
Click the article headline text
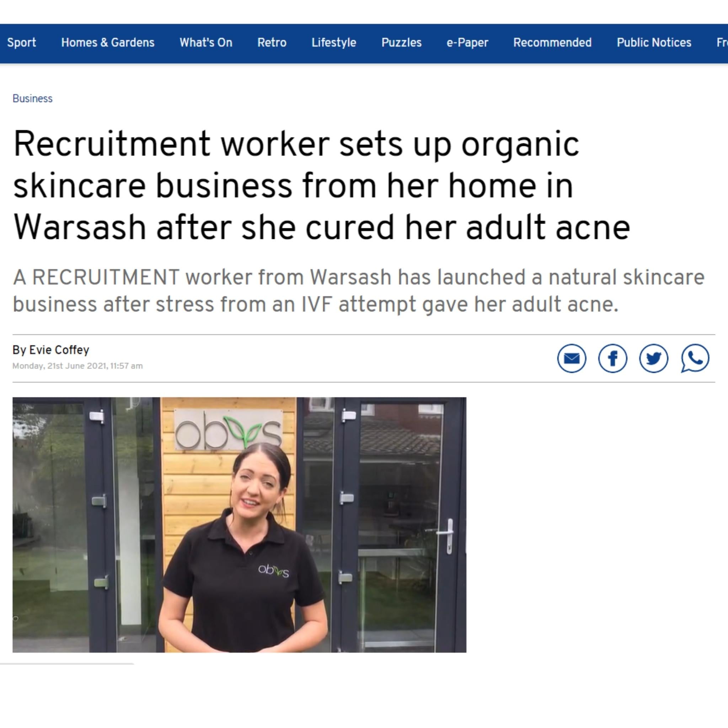321,185
